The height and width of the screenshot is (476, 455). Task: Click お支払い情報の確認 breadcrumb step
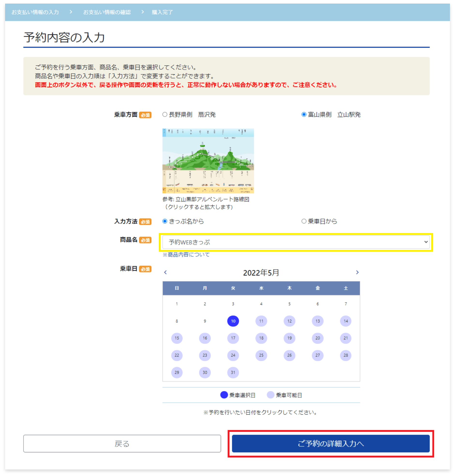pyautogui.click(x=107, y=12)
